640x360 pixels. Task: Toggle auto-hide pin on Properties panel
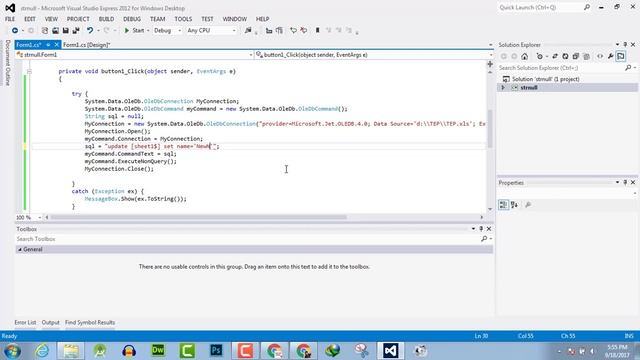pyautogui.click(x=625, y=182)
